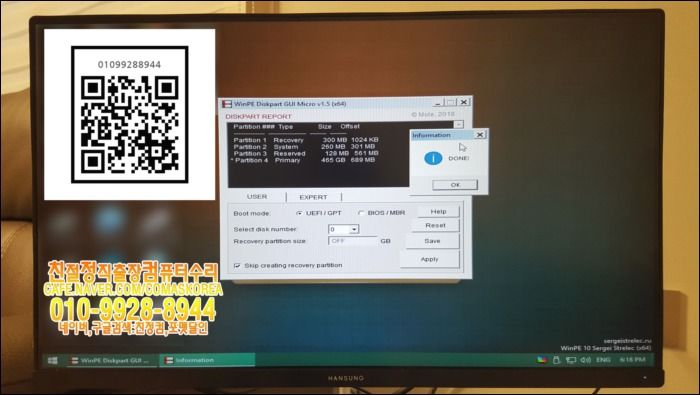Click the Information taskbar button
This screenshot has height=395, width=700.
[x=207, y=360]
